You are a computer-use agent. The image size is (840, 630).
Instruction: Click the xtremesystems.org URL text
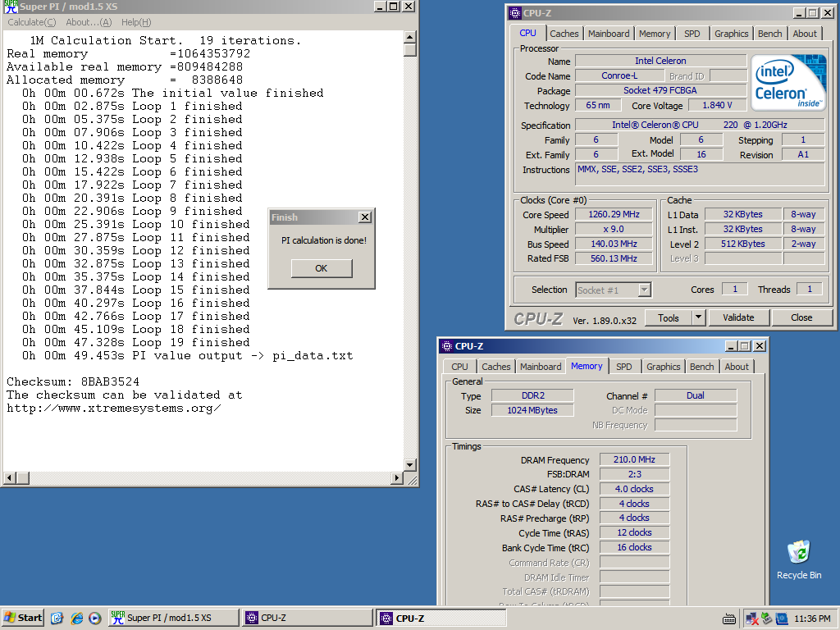coord(113,409)
